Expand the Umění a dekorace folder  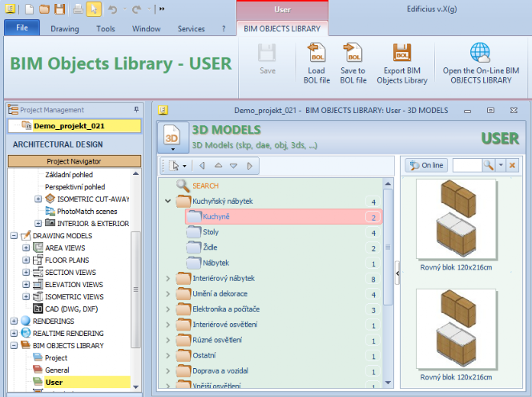pyautogui.click(x=167, y=294)
